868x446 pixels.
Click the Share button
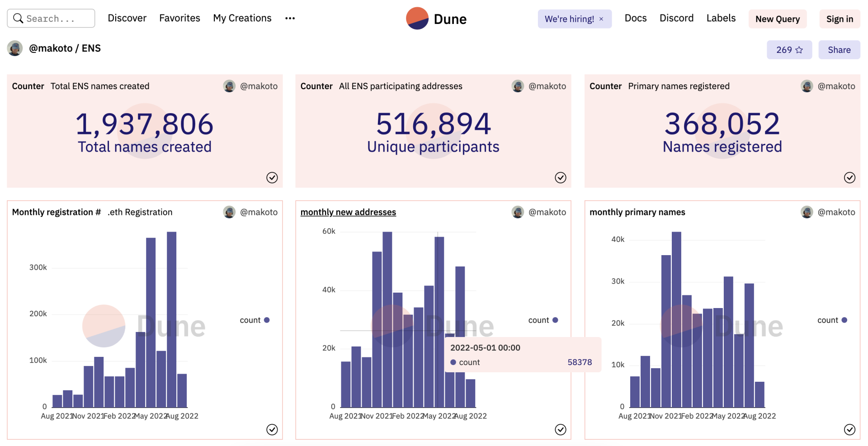(x=839, y=50)
